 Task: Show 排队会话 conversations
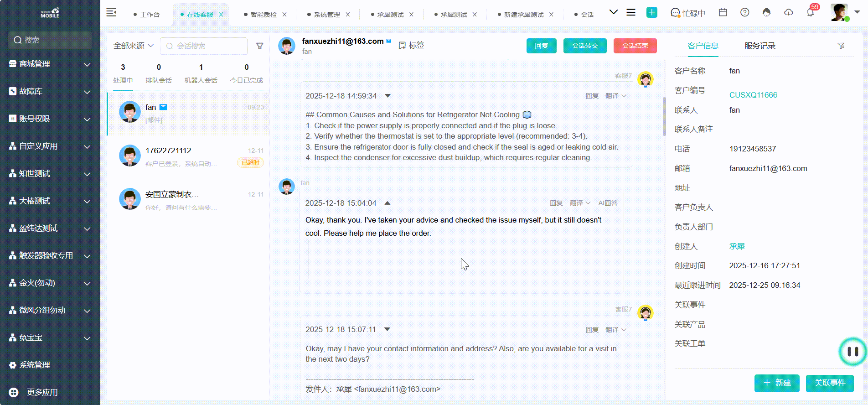[x=159, y=73]
